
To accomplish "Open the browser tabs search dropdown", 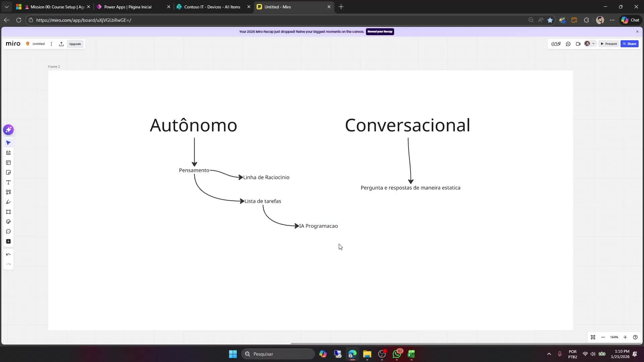I will click(6, 7).
